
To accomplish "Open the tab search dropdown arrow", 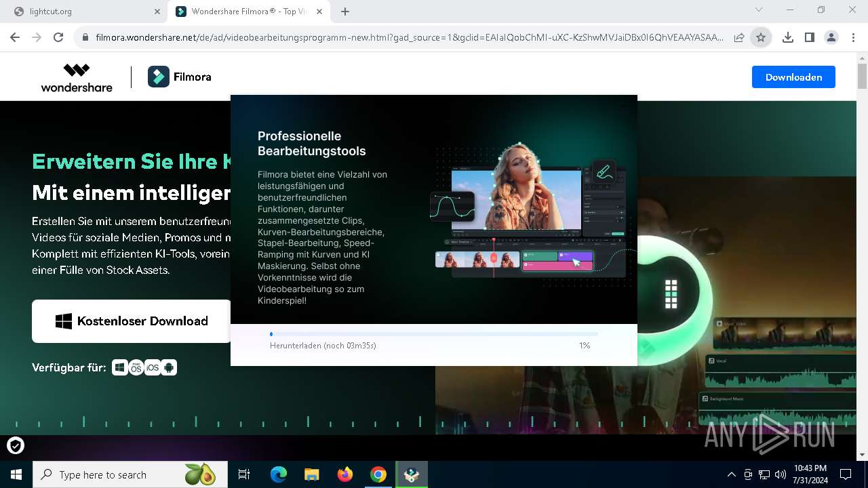I will tap(759, 10).
